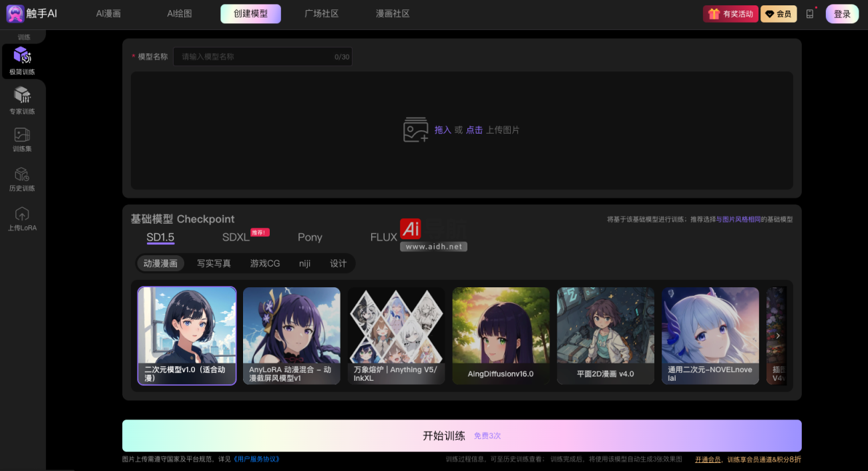
Task: Open the 训练集 sidebar section
Action: point(22,138)
